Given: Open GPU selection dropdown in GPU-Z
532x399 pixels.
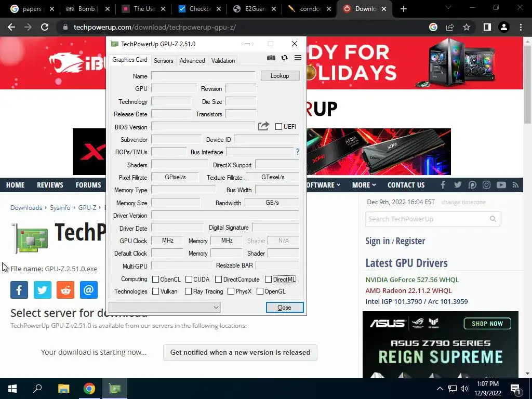Looking at the screenshot, I should point(165,308).
